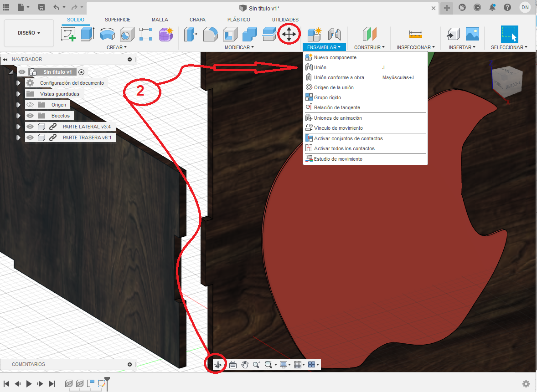Choose Grupo rígido menu entry
Viewport: 537px width, 392px height.
pos(365,97)
